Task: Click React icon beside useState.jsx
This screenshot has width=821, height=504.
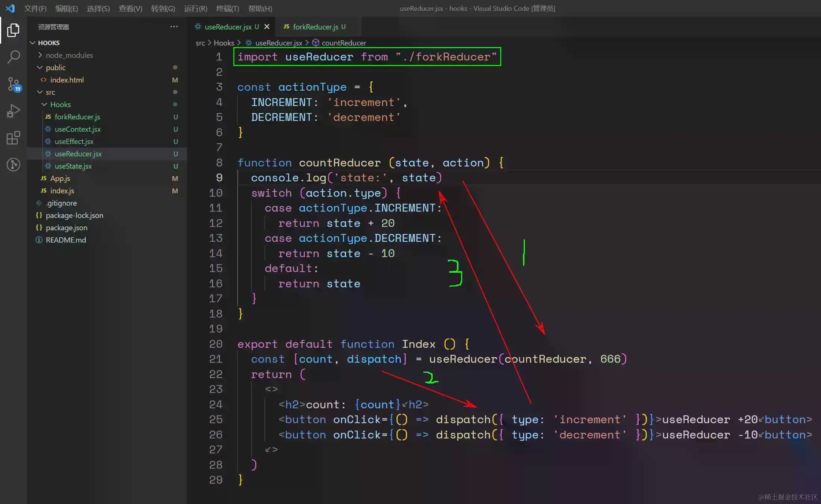Action: (48, 166)
